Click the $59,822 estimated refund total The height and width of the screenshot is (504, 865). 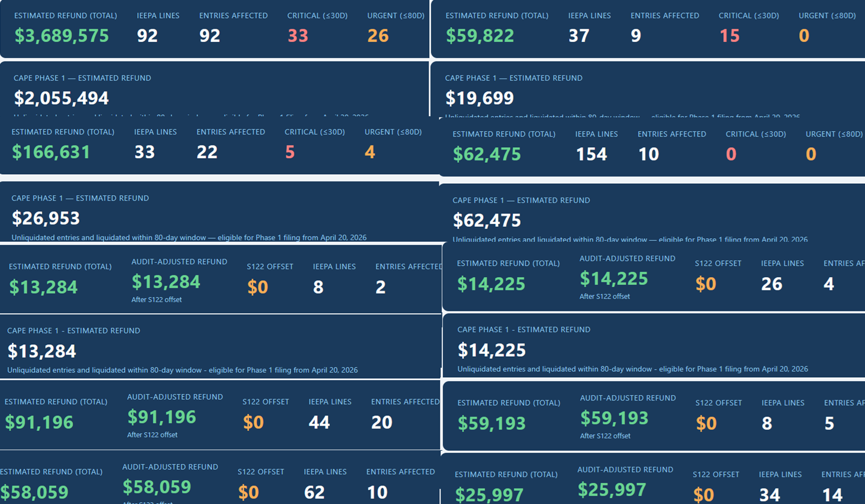[479, 36]
